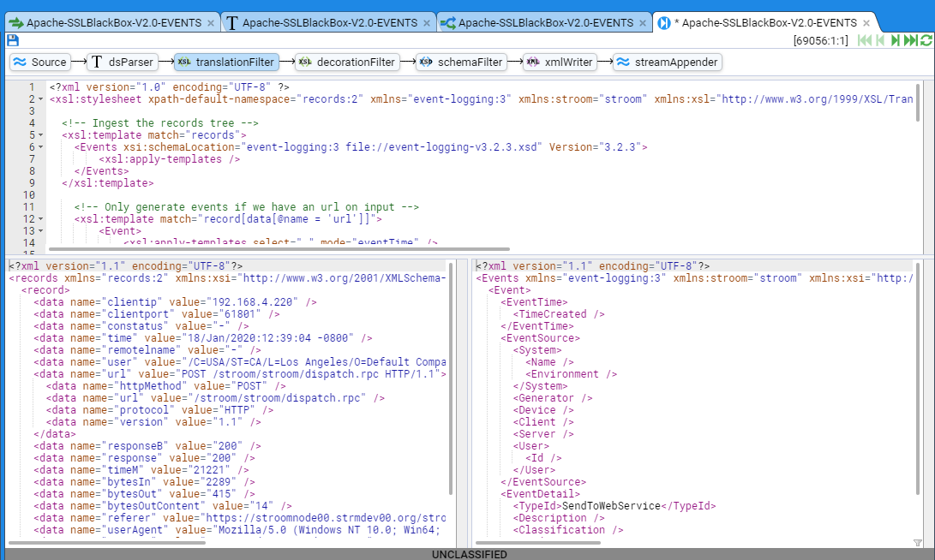Select the Source pipeline element

(41, 62)
